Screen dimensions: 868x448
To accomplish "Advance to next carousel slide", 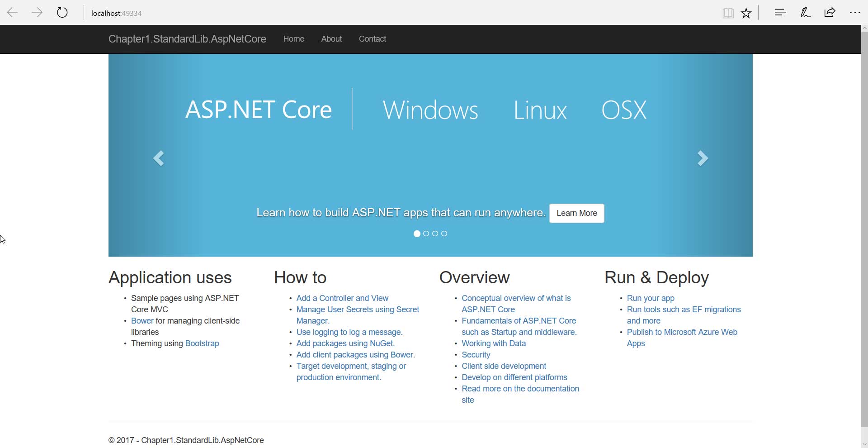I will click(703, 158).
